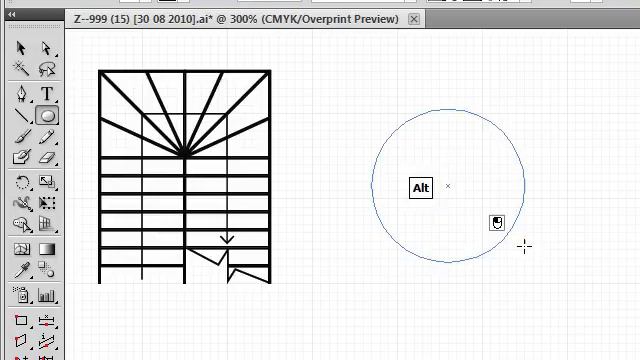Viewport: 640px width, 360px height.
Task: Select the Pencil tool
Action: click(x=47, y=137)
